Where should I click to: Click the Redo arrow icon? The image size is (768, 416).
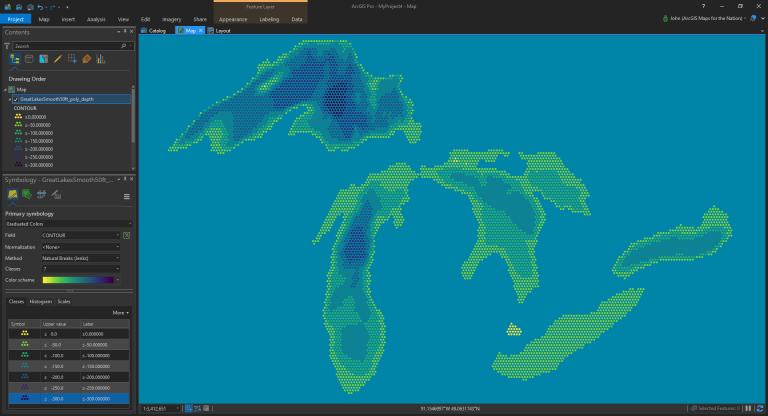53,7
